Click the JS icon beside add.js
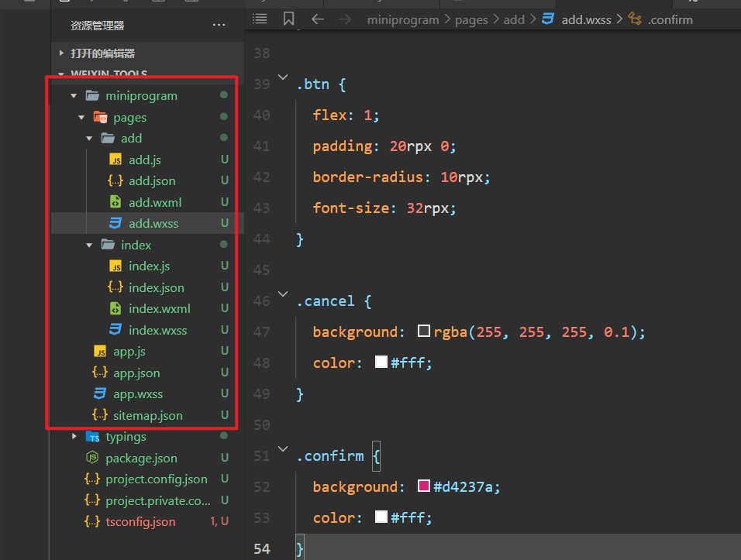 click(x=115, y=160)
